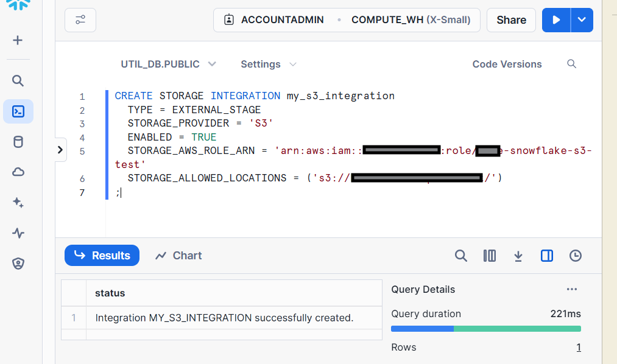This screenshot has height=364, width=617.
Task: Open the AI sparkles icon in sidebar
Action: point(18,203)
